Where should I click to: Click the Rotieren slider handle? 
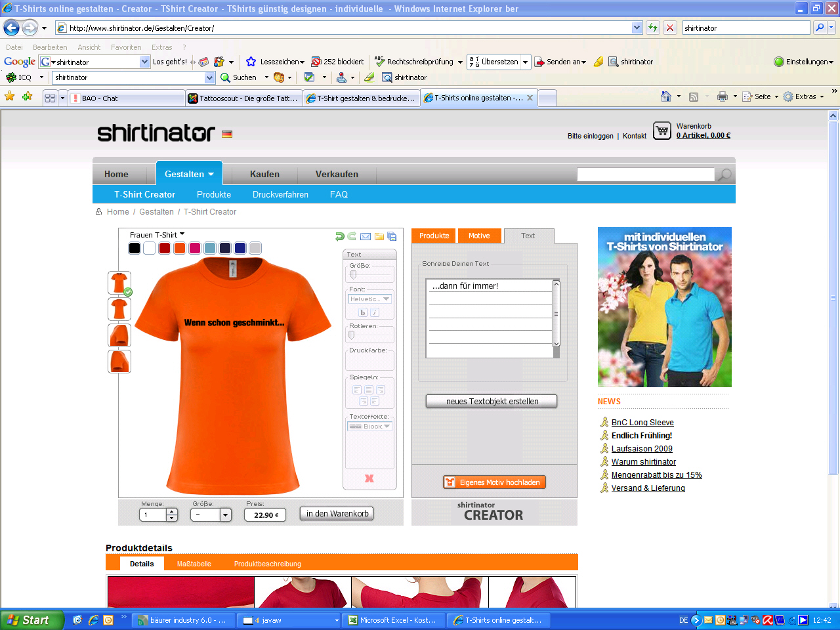pyautogui.click(x=351, y=335)
